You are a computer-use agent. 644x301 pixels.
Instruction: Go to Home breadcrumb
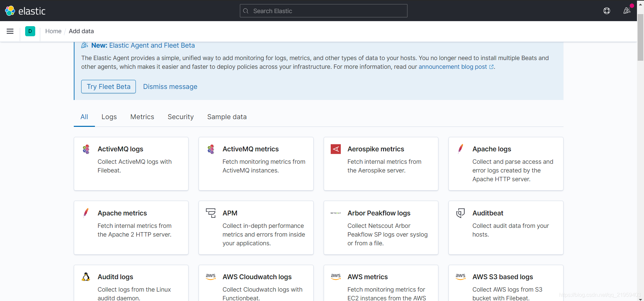pyautogui.click(x=53, y=31)
